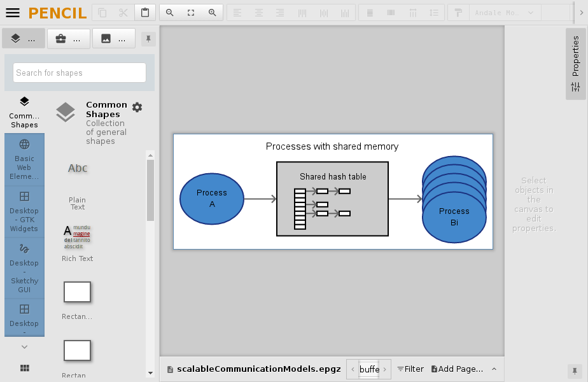The height and width of the screenshot is (382, 588).
Task: Click the Zoom out magnifier
Action: [170, 13]
